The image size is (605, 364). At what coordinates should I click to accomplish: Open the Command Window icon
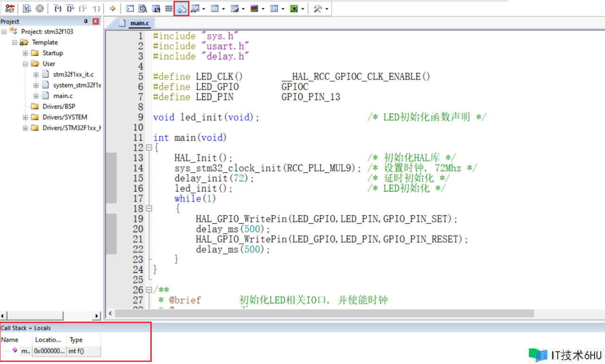(130, 8)
